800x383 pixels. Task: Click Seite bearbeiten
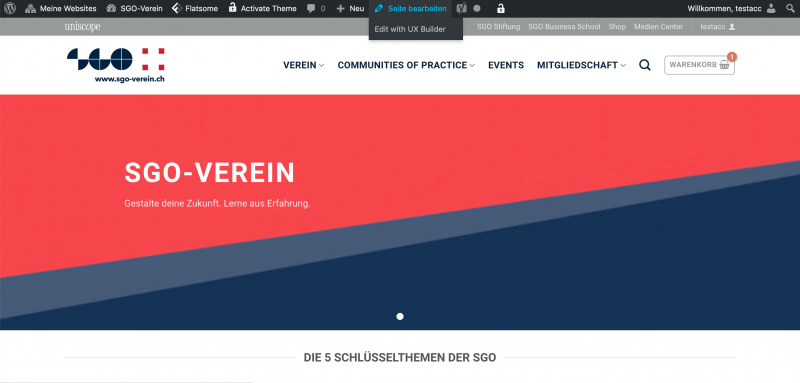coord(411,8)
